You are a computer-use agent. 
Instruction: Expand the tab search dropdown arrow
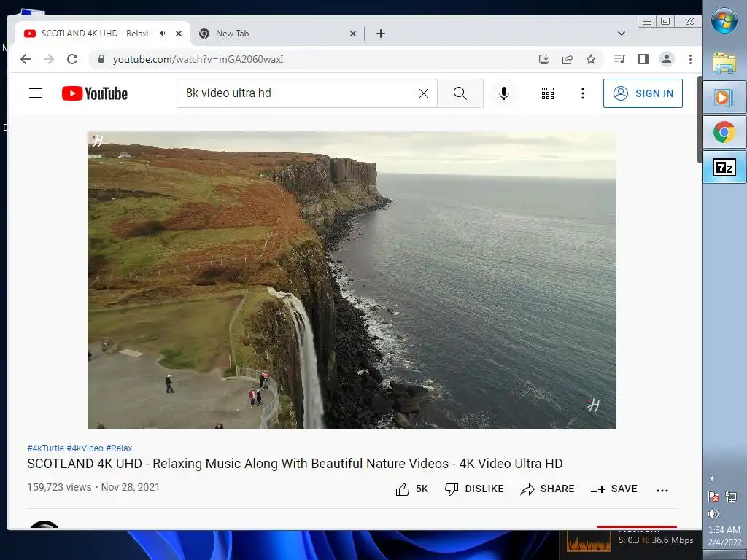tap(622, 34)
